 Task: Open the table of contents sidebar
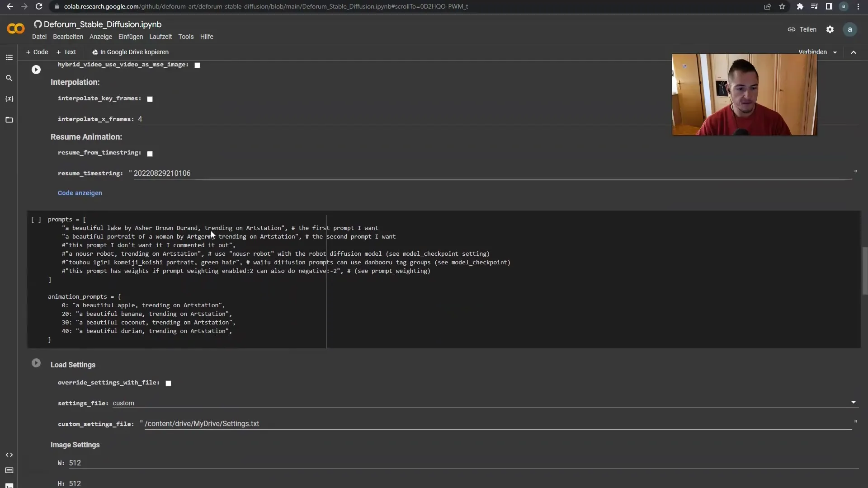(x=9, y=57)
